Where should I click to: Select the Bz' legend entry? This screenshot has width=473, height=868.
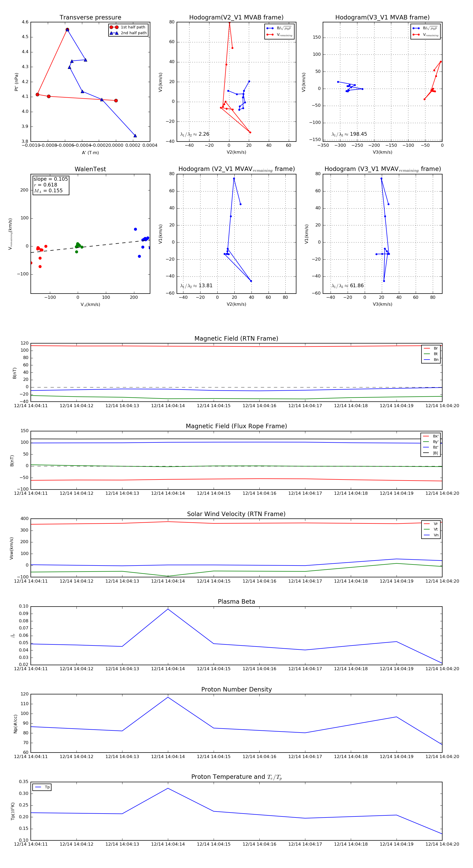pyautogui.click(x=431, y=447)
